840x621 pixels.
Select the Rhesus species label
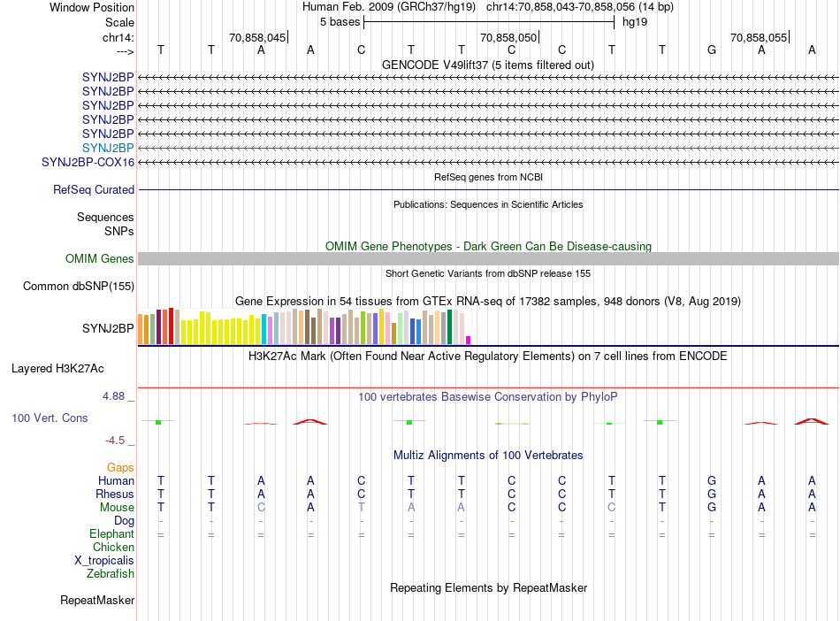[115, 494]
